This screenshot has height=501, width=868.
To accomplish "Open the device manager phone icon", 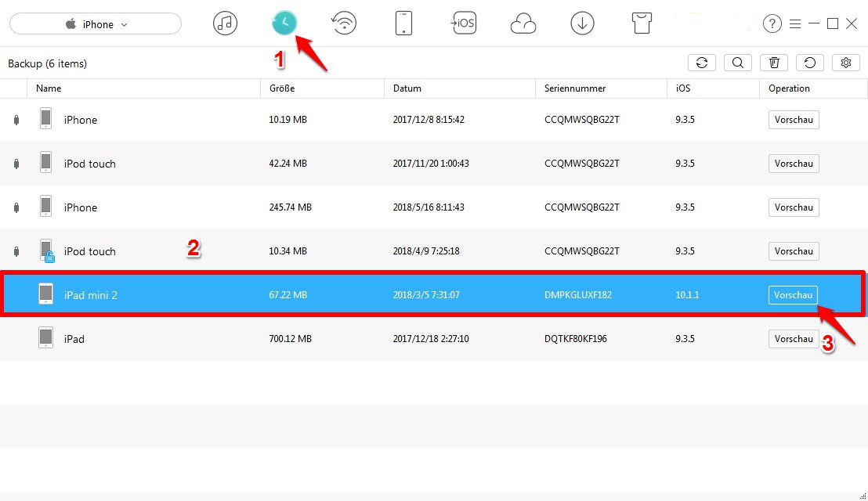I will point(403,23).
